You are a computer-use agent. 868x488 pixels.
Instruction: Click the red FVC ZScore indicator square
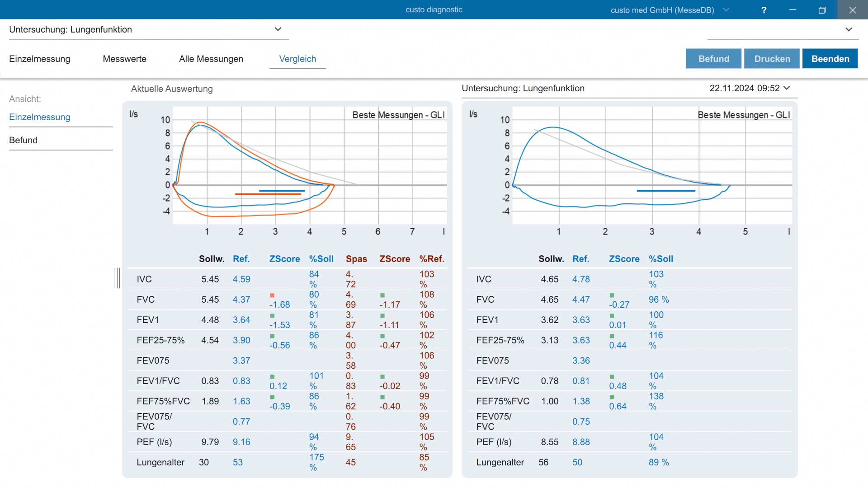pyautogui.click(x=272, y=296)
